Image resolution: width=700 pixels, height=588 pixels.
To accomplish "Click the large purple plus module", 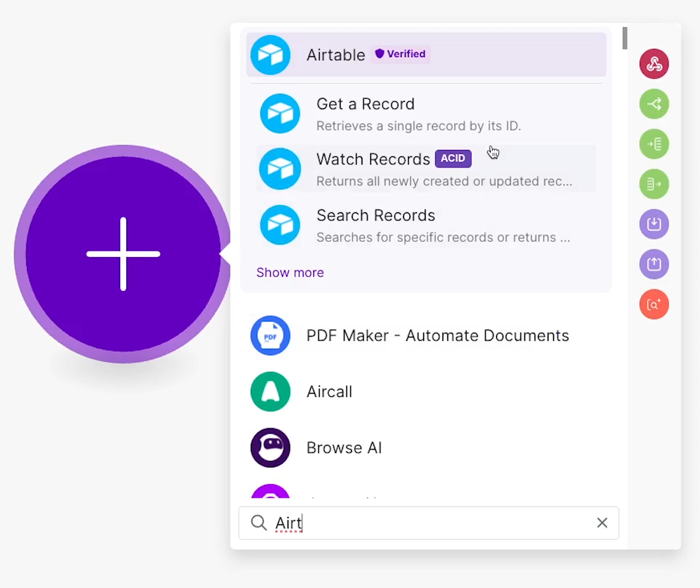I will (123, 254).
